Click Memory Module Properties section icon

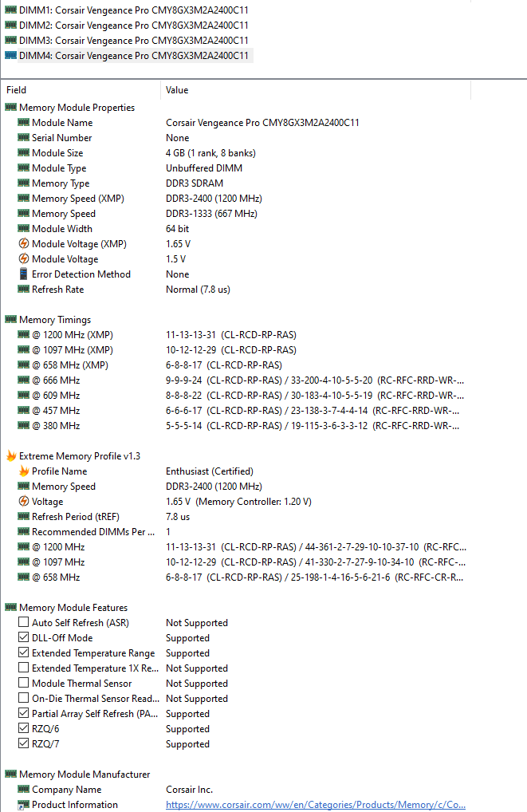tap(10, 107)
